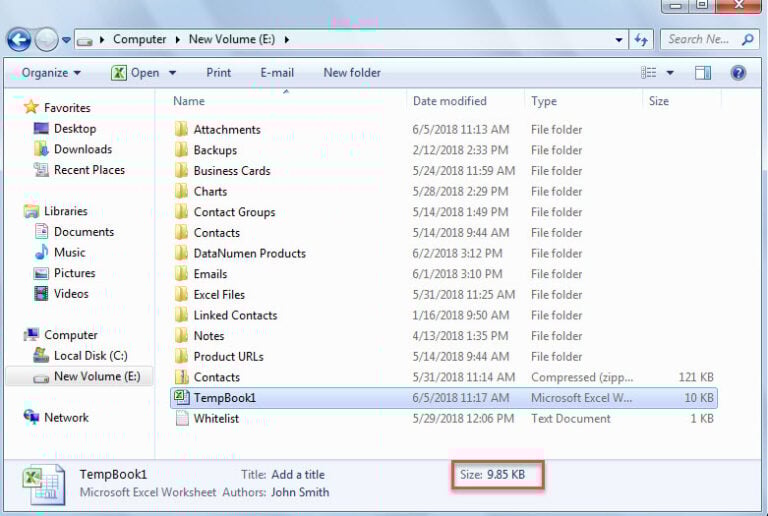Click the Size: 9.85 KB text
The height and width of the screenshot is (516, 768).
[x=492, y=474]
